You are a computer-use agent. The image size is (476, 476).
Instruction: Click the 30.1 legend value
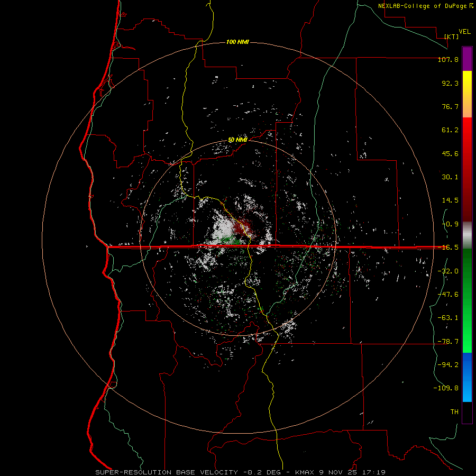click(x=450, y=177)
